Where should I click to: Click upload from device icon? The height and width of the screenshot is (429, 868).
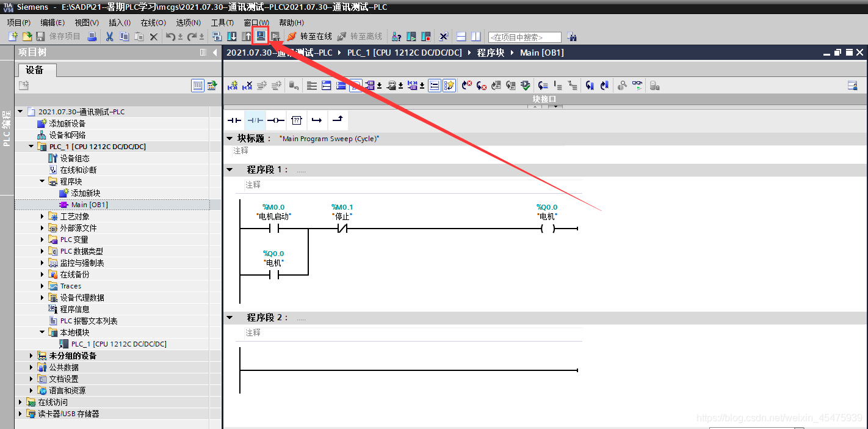pyautogui.click(x=247, y=37)
